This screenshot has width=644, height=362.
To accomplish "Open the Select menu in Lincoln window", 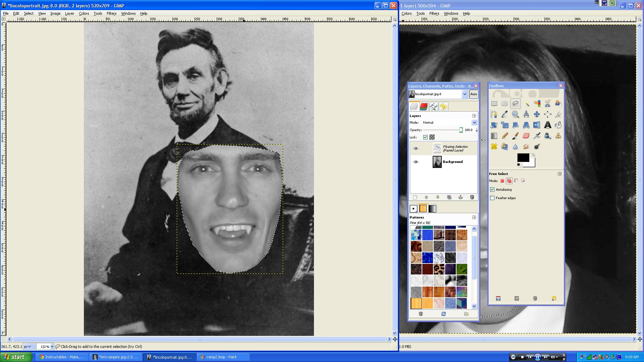I will click(29, 13).
